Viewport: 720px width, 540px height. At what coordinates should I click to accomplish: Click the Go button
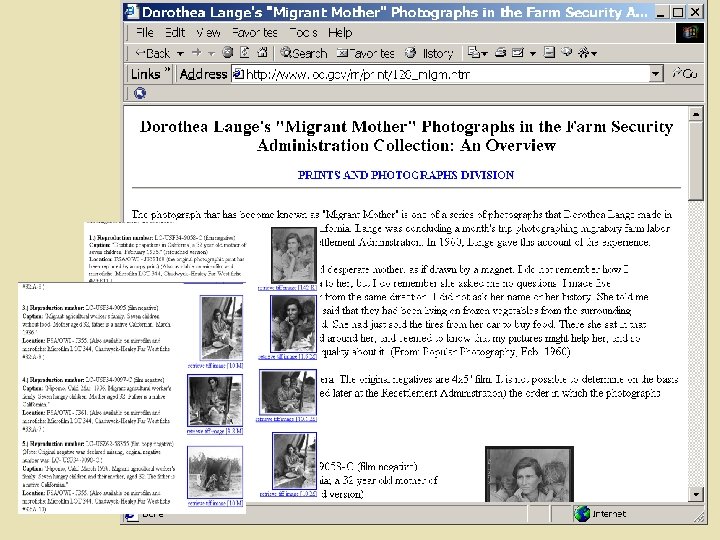(x=685, y=73)
